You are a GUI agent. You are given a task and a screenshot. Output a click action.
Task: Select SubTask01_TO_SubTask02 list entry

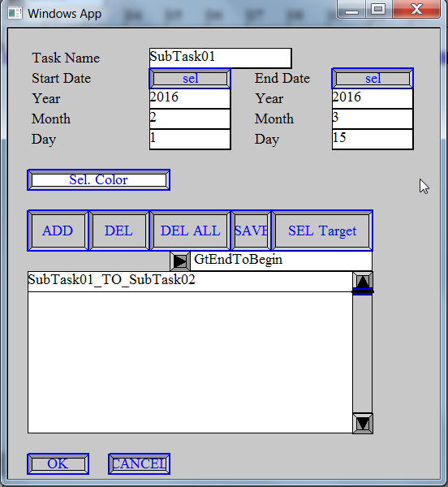[x=190, y=282]
